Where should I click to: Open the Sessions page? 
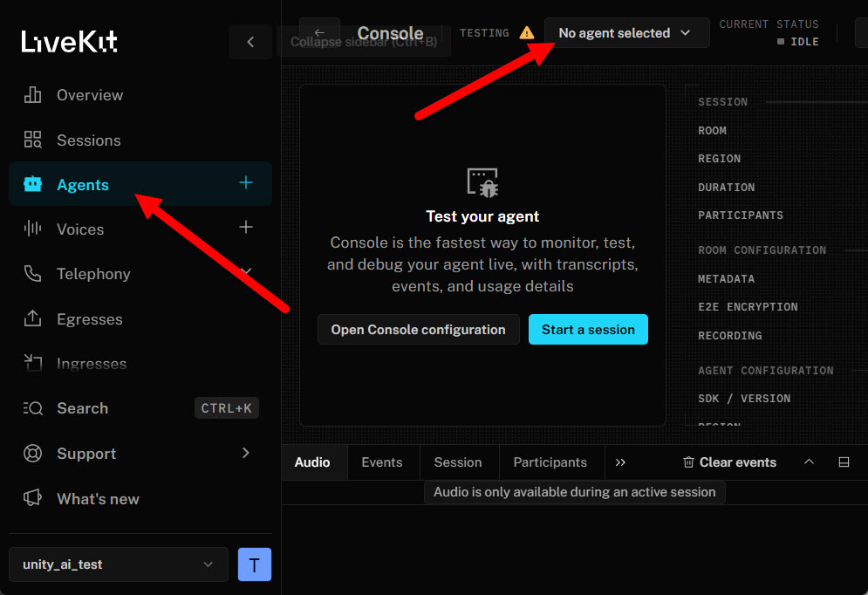pos(140,140)
